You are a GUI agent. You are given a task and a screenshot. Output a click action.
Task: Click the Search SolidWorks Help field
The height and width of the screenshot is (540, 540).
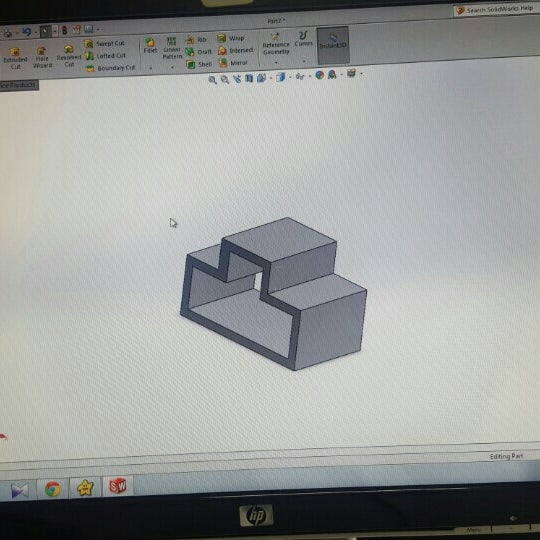496,9
